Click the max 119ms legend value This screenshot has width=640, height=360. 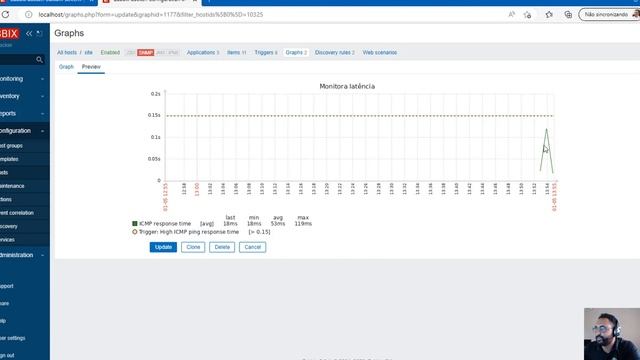(x=303, y=224)
